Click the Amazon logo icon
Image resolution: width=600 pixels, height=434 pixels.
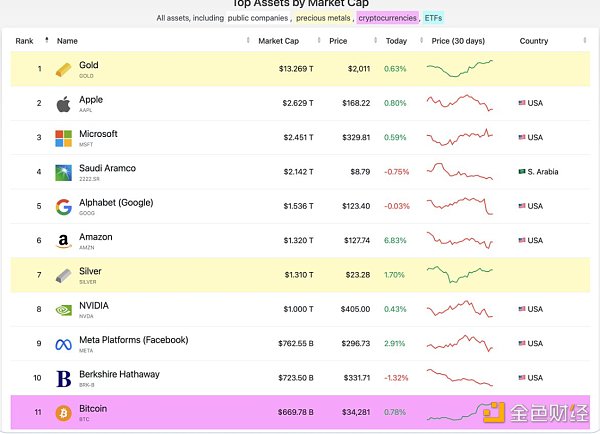pyautogui.click(x=63, y=241)
